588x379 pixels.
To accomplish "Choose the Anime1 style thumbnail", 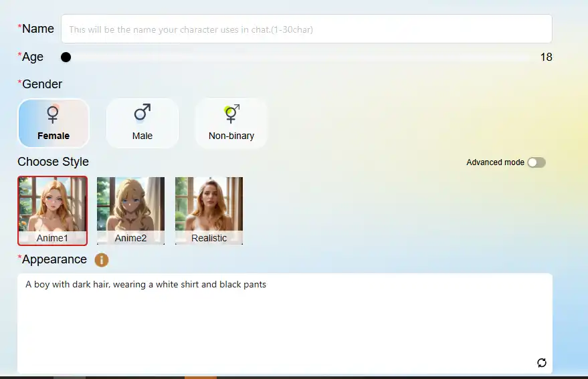I will (52, 211).
